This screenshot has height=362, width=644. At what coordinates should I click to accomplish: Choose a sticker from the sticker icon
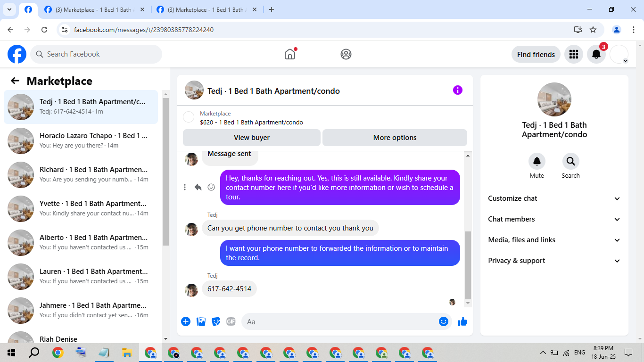pos(216,321)
